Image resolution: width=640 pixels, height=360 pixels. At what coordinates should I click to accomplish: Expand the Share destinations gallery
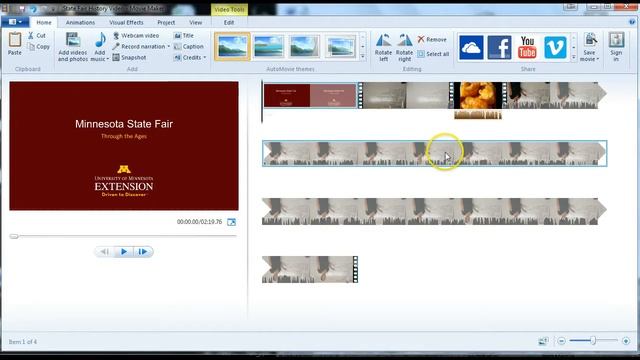[573, 57]
